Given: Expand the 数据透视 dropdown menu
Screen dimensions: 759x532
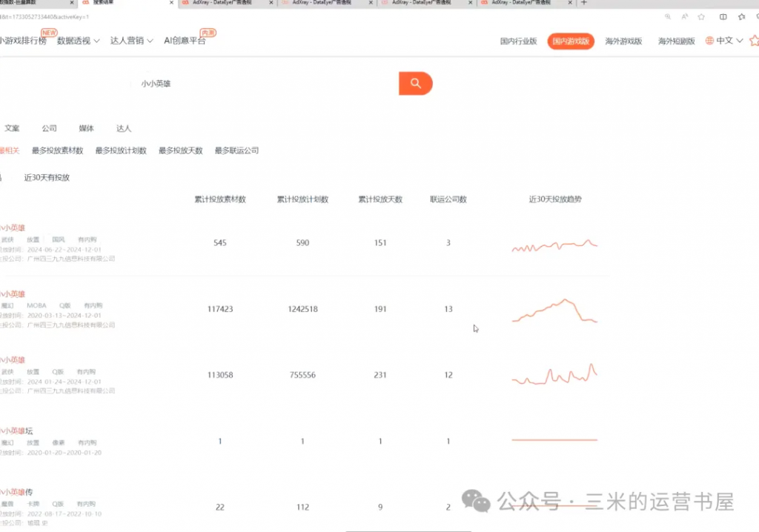Looking at the screenshot, I should click(x=78, y=41).
